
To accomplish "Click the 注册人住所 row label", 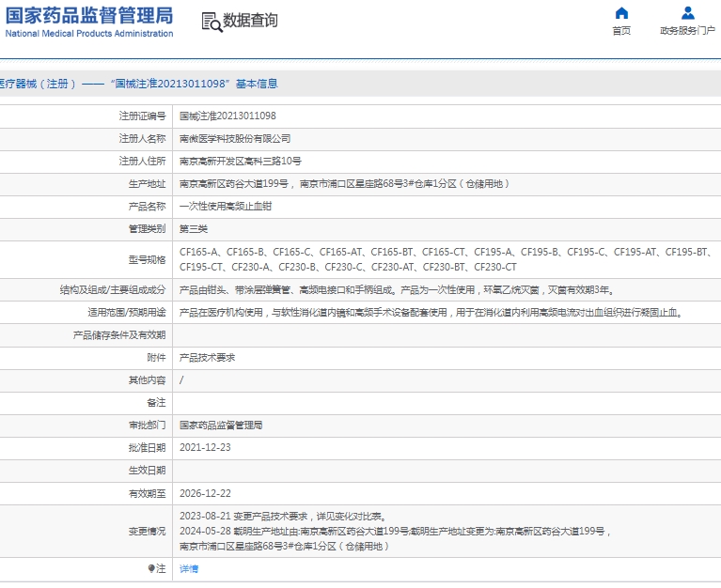I will (x=142, y=161).
